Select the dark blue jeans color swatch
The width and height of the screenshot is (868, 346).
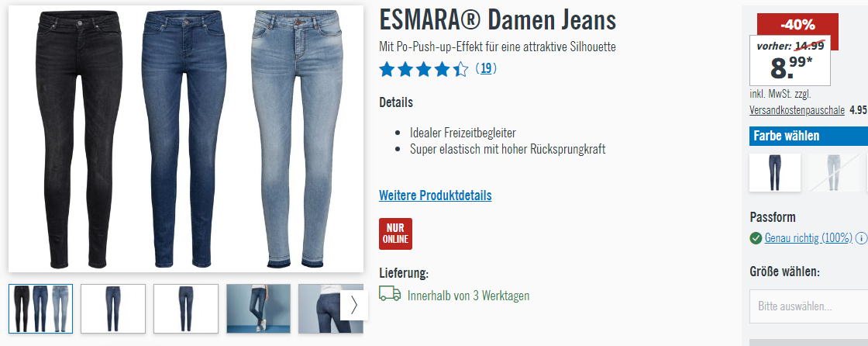point(774,172)
